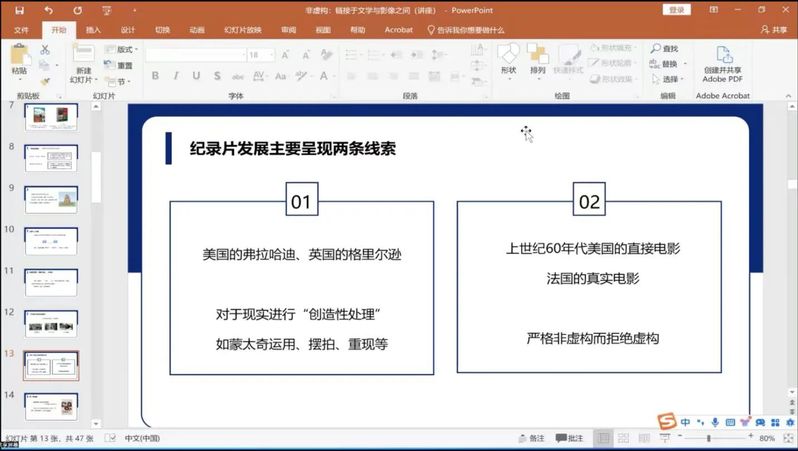Image resolution: width=798 pixels, height=451 pixels.
Task: Click the Save icon in quick access toolbar
Action: (x=20, y=10)
